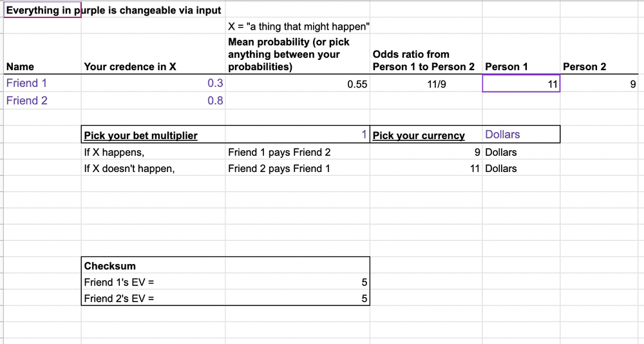Click Friend 2's credence value 0.8
The image size is (644, 344).
pos(153,100)
